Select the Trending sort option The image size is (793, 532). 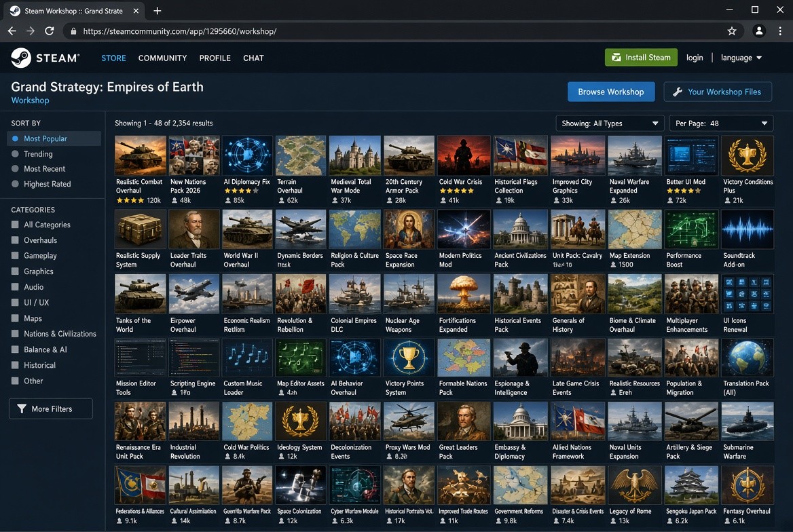(32, 154)
